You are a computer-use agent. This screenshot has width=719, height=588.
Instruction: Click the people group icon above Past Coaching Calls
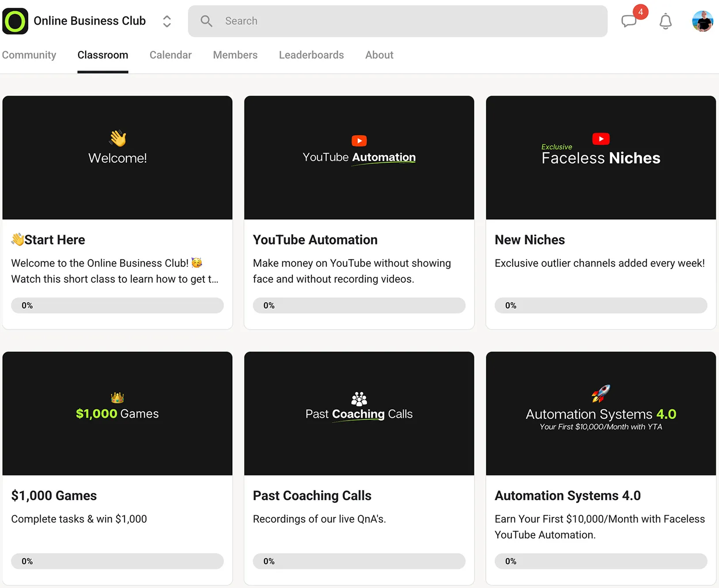359,399
